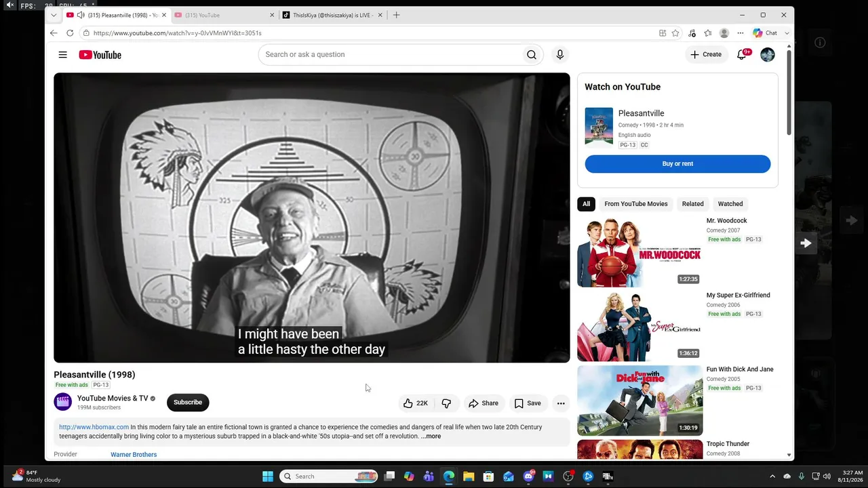Toggle the system volume icon in the tray
Screen dimensions: 868x488
point(827,476)
